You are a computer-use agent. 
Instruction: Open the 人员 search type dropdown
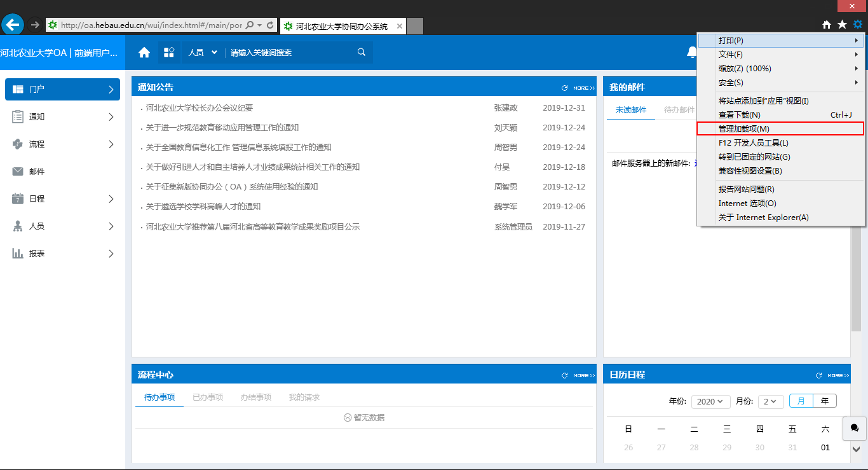tap(203, 52)
